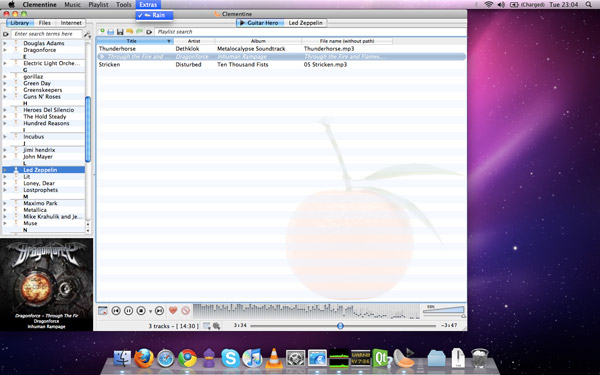Open Google Chrome from the Dock
This screenshot has height=375, width=600.
188,359
